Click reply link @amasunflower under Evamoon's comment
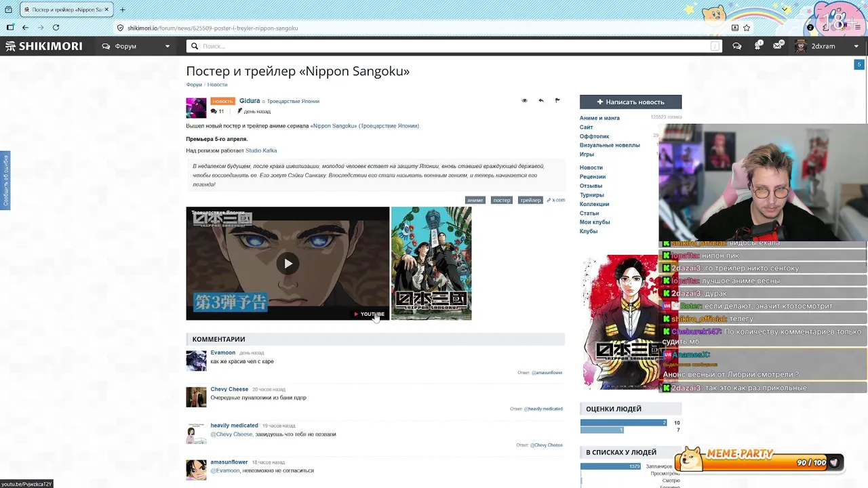This screenshot has width=868, height=488. coord(547,373)
